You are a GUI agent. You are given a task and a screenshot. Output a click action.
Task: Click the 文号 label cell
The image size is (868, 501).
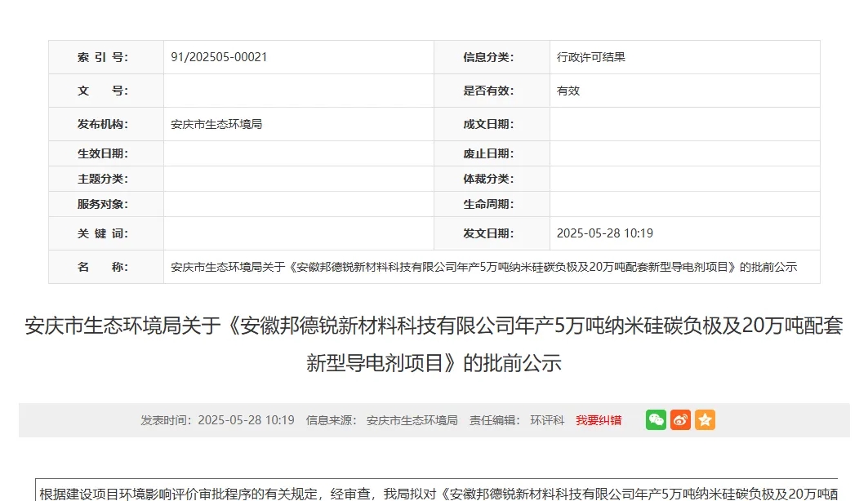(106, 91)
